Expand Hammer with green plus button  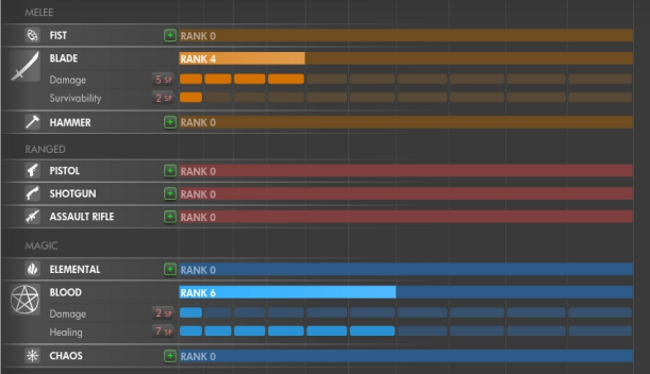[170, 122]
